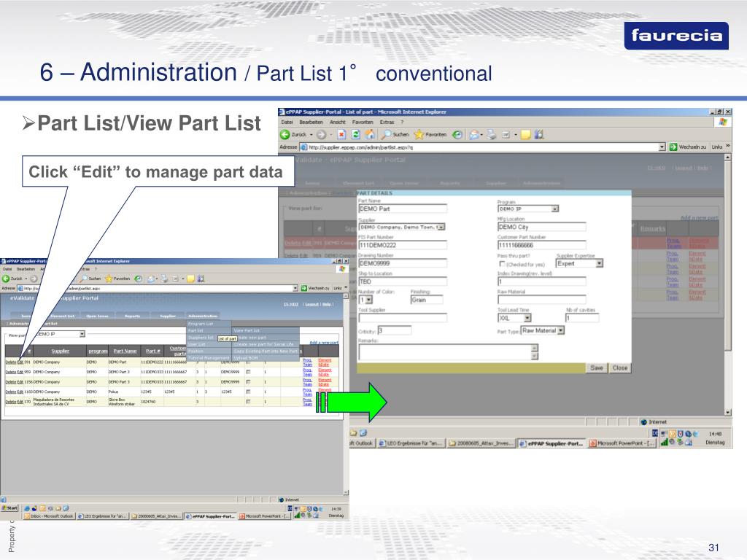Open Extras menu in Part Details browser
This screenshot has height=560, width=747.
pos(387,122)
